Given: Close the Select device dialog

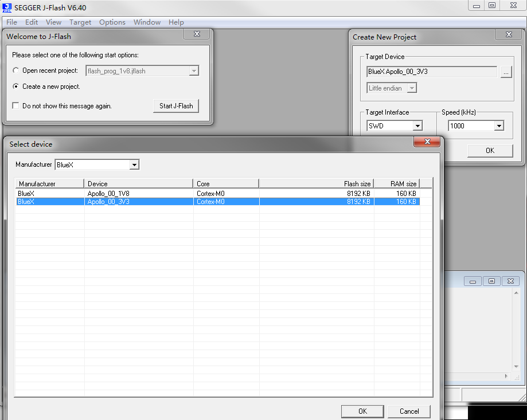Looking at the screenshot, I should pos(427,142).
